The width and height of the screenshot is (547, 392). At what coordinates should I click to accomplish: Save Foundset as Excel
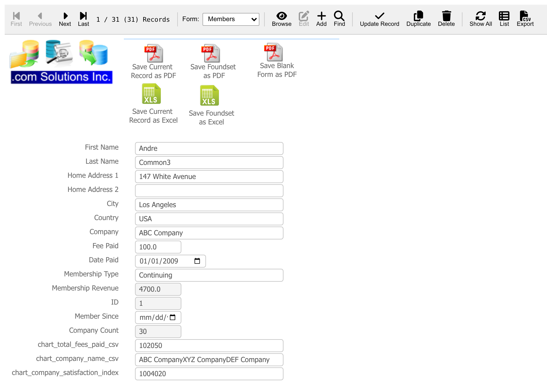click(x=211, y=105)
